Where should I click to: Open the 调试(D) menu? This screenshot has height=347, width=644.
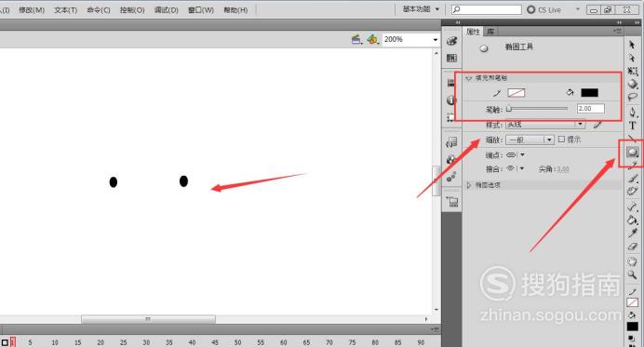[x=167, y=10]
